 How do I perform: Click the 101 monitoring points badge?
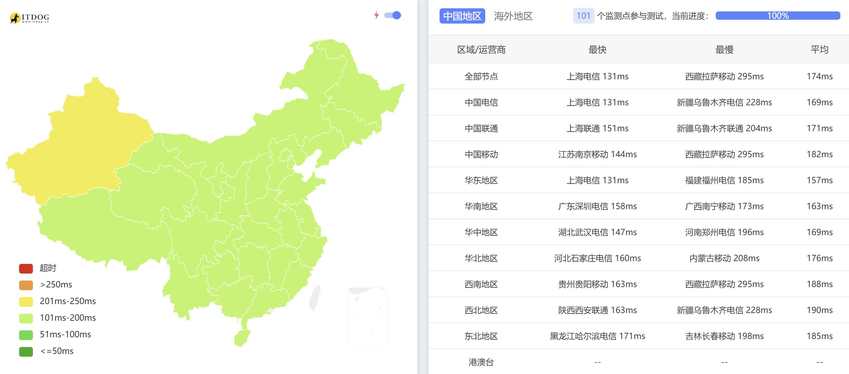pyautogui.click(x=583, y=16)
